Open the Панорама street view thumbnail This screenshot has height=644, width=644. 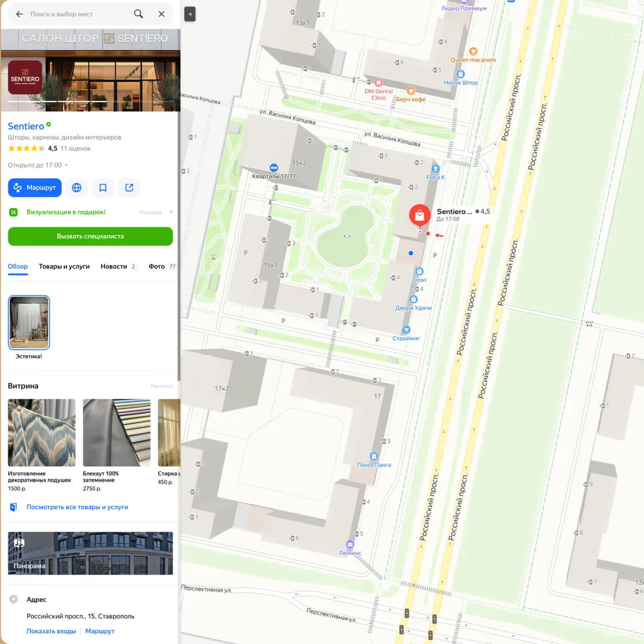(91, 553)
